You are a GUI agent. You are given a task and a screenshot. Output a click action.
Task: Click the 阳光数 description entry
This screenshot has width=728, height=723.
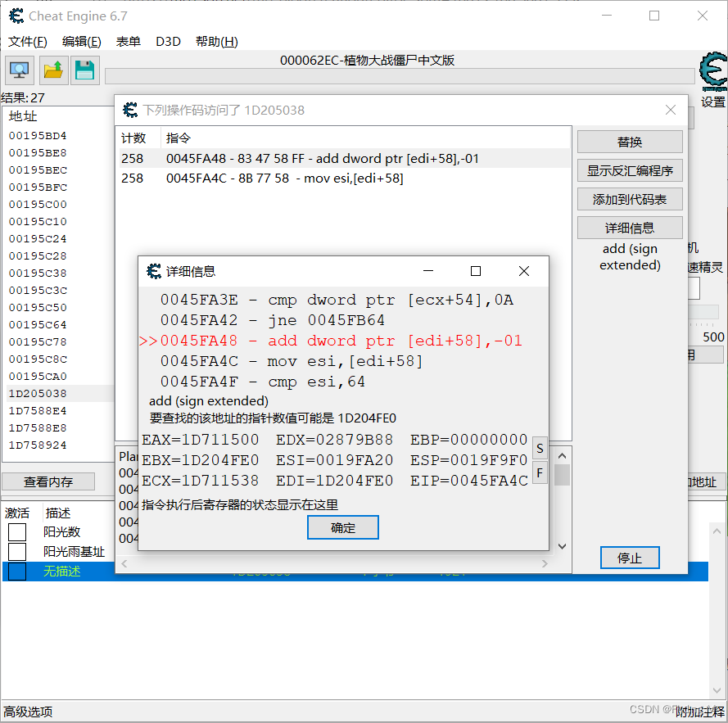tap(61, 532)
